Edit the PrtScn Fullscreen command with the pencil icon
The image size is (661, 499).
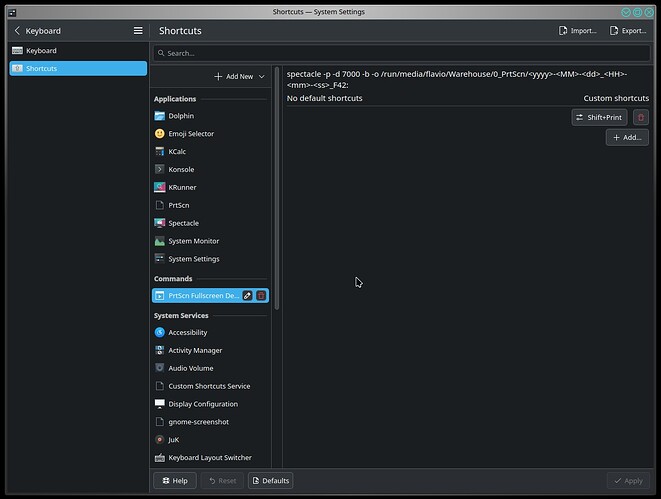coord(247,296)
